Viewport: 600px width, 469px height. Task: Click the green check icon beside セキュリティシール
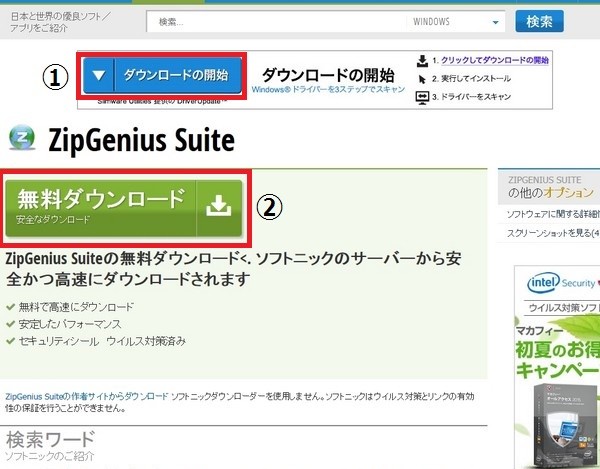pos(10,341)
